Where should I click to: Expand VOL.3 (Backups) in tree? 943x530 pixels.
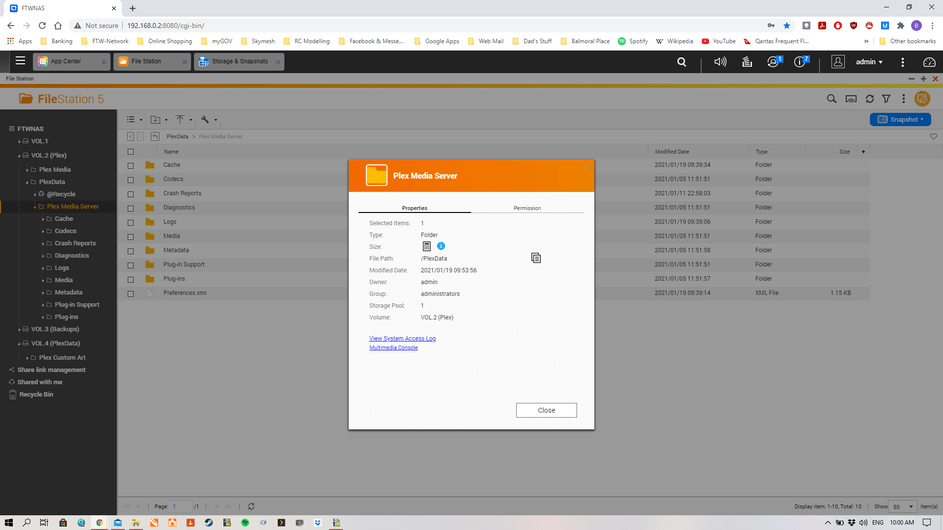tap(19, 330)
